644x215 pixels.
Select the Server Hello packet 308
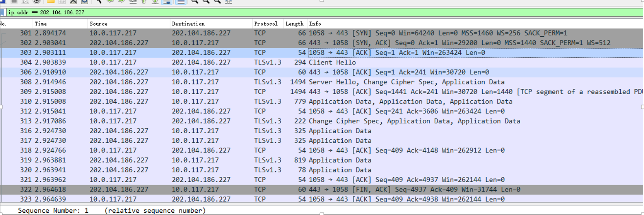click(322, 82)
